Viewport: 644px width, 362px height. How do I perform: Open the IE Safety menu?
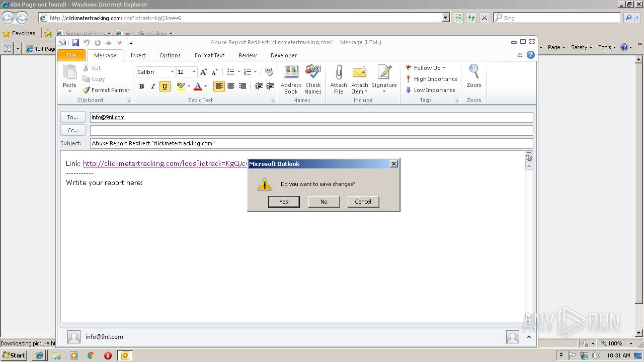581,47
